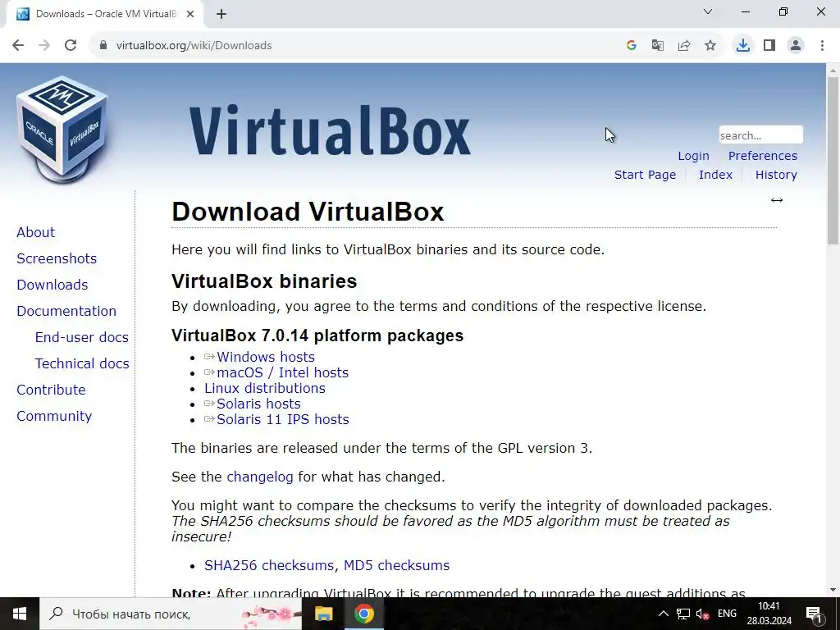Open the Windows notification center
This screenshot has width=840, height=630.
click(x=814, y=614)
